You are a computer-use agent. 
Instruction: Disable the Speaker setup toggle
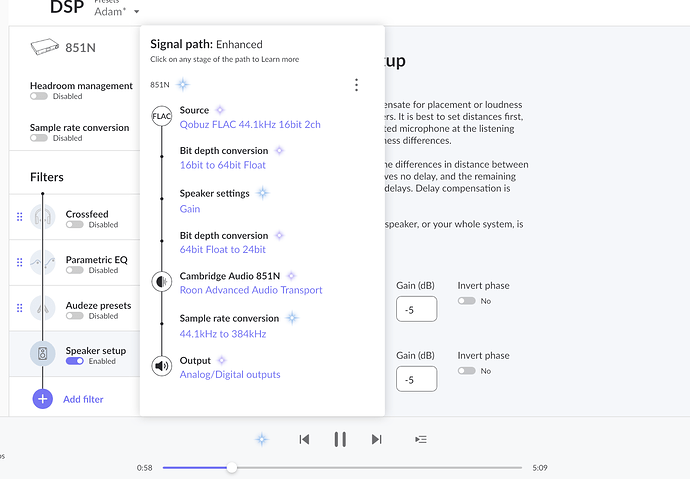(74, 361)
